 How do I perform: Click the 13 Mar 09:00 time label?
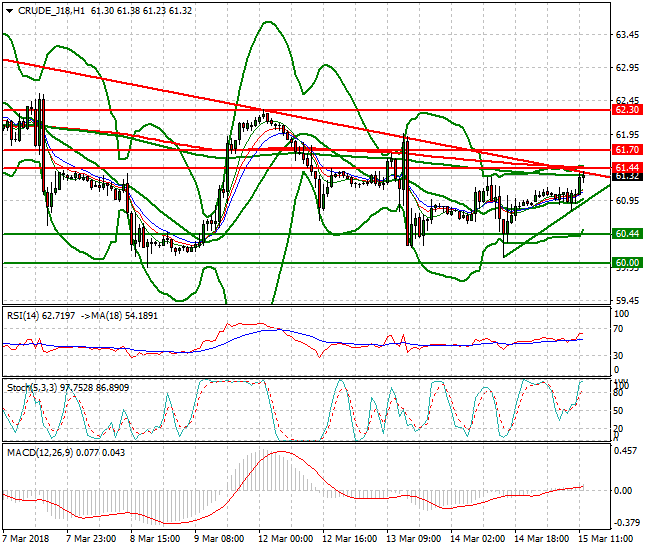click(x=414, y=539)
